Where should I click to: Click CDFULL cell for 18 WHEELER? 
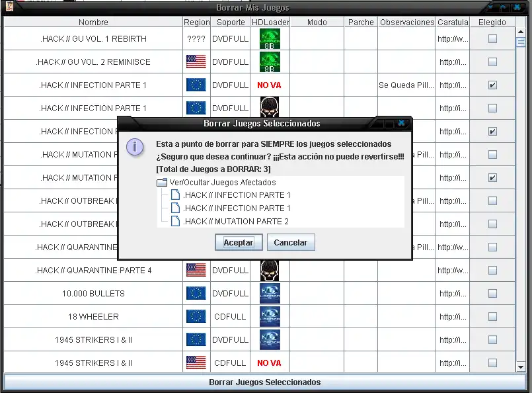(231, 316)
